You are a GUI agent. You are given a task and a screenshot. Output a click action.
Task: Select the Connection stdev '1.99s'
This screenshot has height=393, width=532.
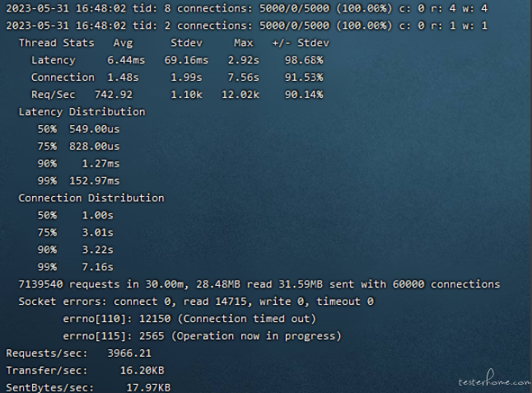[186, 77]
